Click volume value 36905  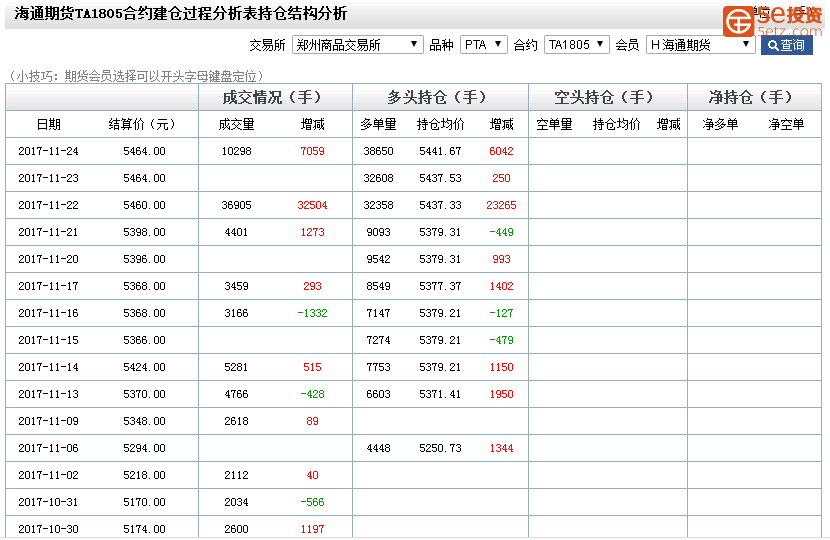pos(236,205)
